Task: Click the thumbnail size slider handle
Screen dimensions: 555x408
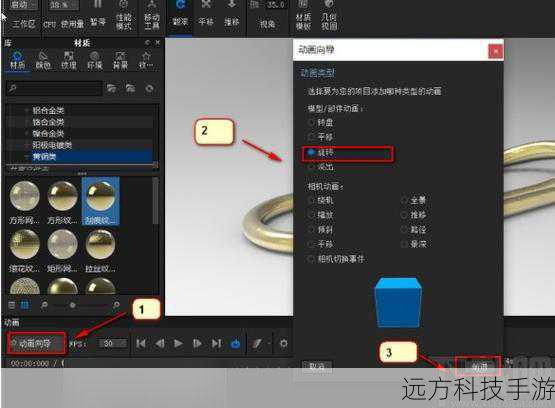Action: click(x=72, y=305)
